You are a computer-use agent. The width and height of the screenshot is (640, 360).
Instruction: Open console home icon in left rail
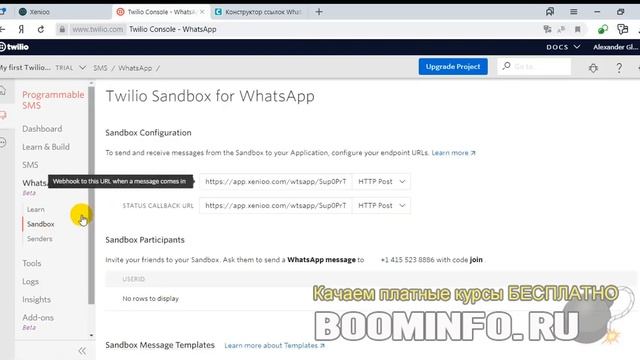coord(3,90)
